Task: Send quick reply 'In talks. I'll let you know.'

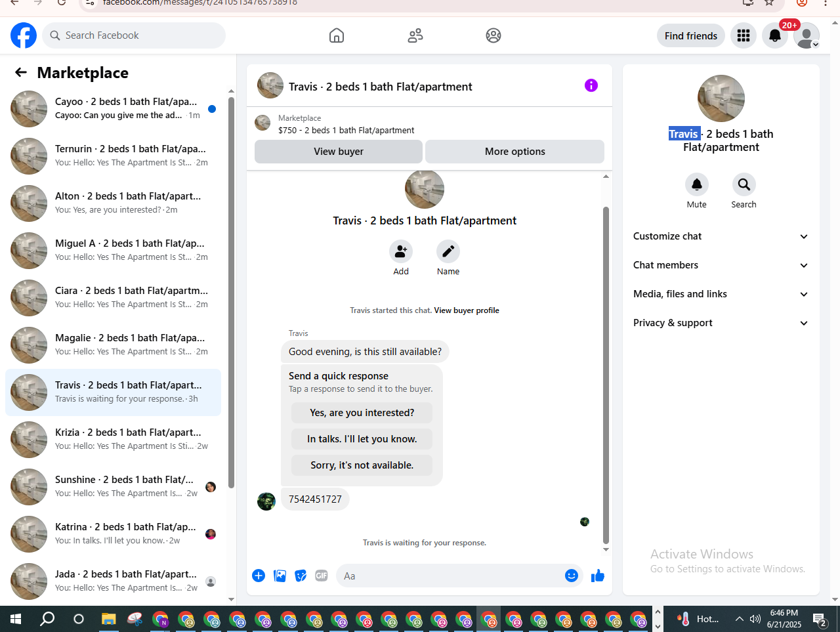Action: coord(362,439)
